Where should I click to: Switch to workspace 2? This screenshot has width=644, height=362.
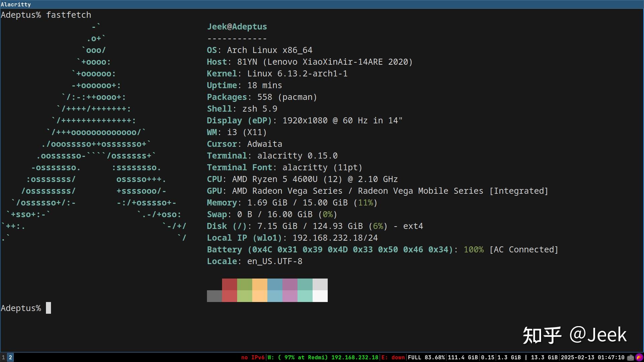10,357
